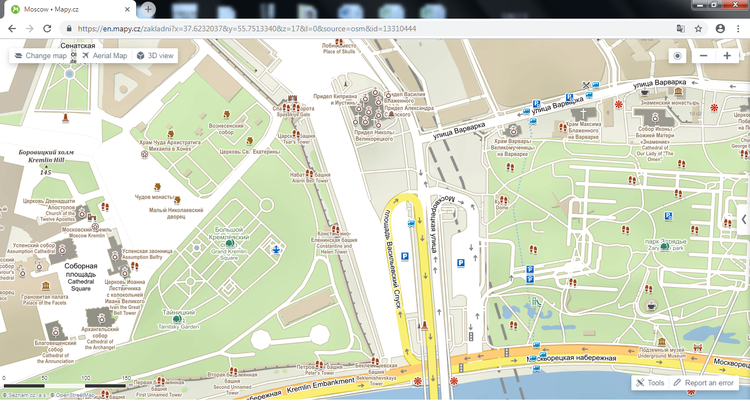Close the Moscow Mapy.cz tab

click(127, 9)
